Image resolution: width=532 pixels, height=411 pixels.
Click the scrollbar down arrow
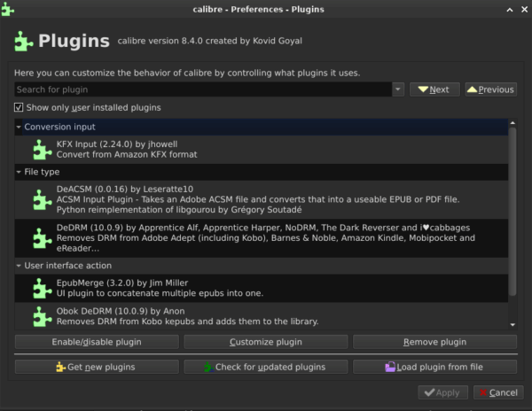[x=512, y=324]
